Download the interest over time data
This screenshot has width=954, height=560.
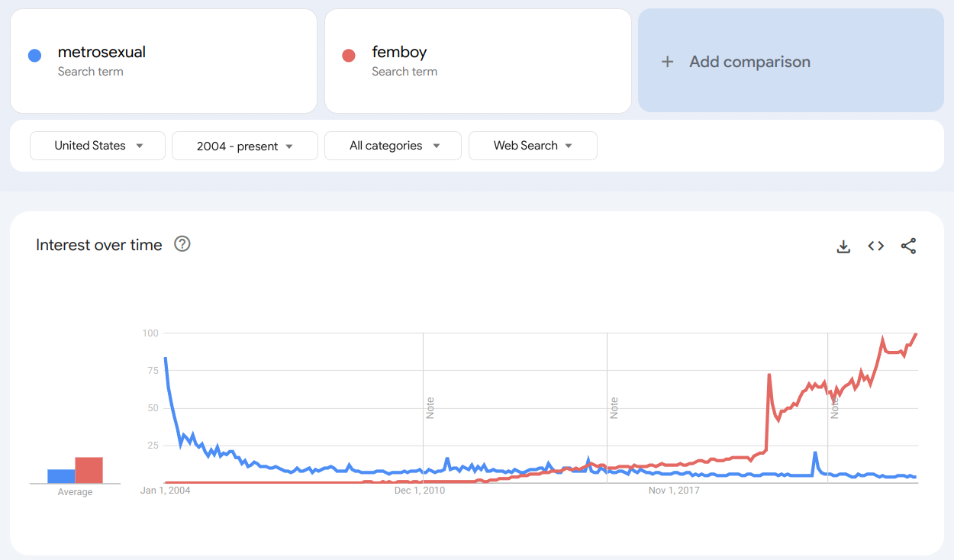843,246
